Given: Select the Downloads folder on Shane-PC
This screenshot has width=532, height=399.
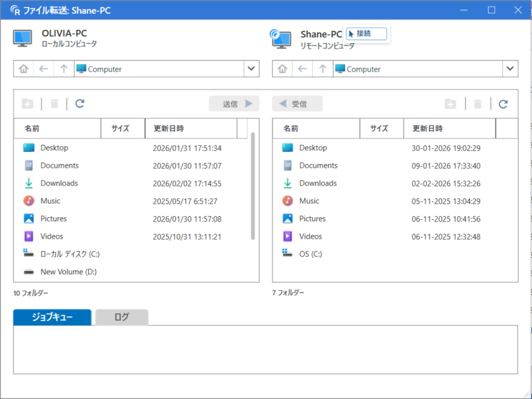Looking at the screenshot, I should coord(318,183).
